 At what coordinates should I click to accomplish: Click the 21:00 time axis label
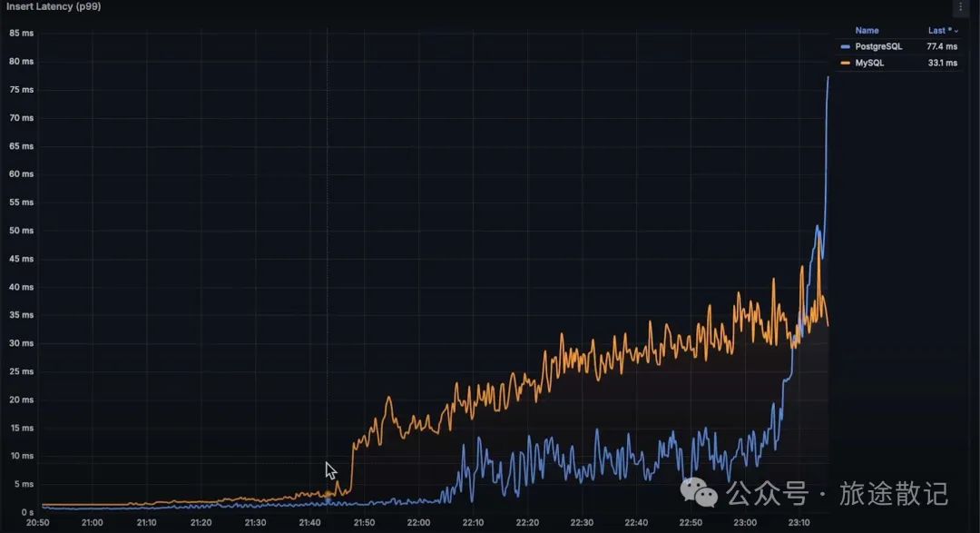tap(92, 522)
